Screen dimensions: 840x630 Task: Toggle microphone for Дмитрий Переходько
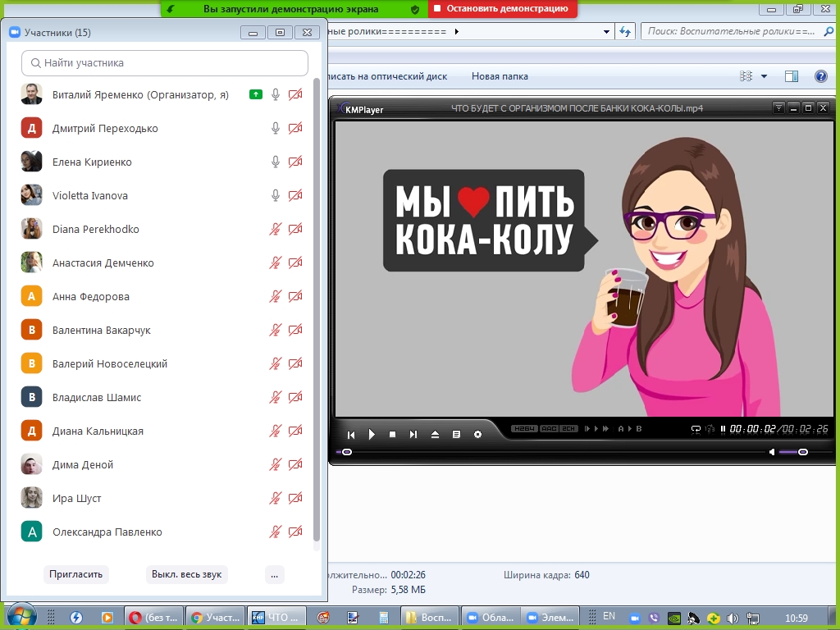tap(276, 128)
